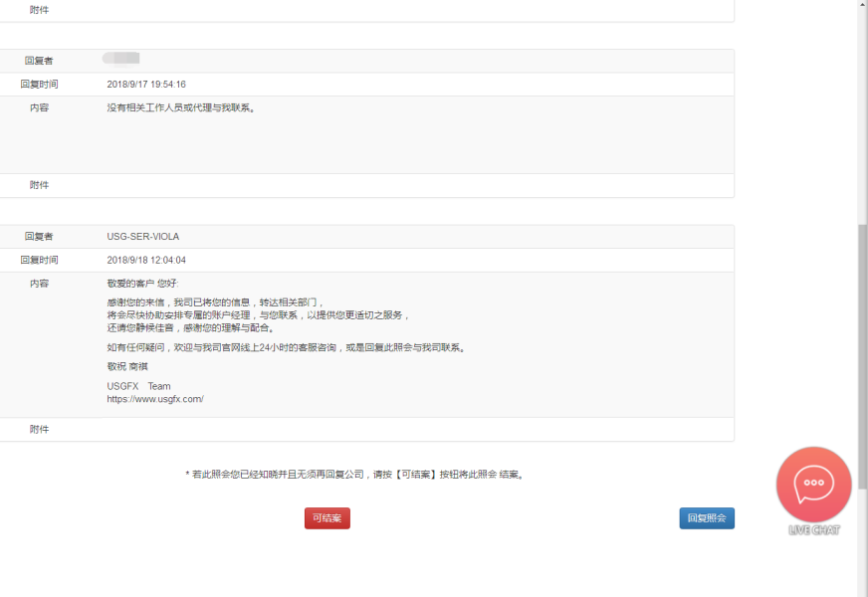Screen dimensions: 868x597
Task: Click the 附件 label under the USG-SER-VIOLA reply
Action: [x=39, y=430]
